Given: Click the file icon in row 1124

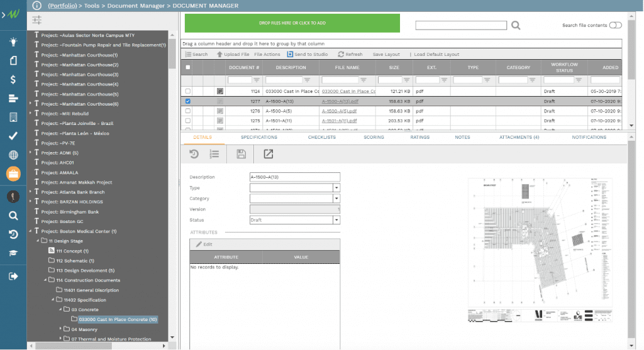Looking at the screenshot, I should coord(220,91).
